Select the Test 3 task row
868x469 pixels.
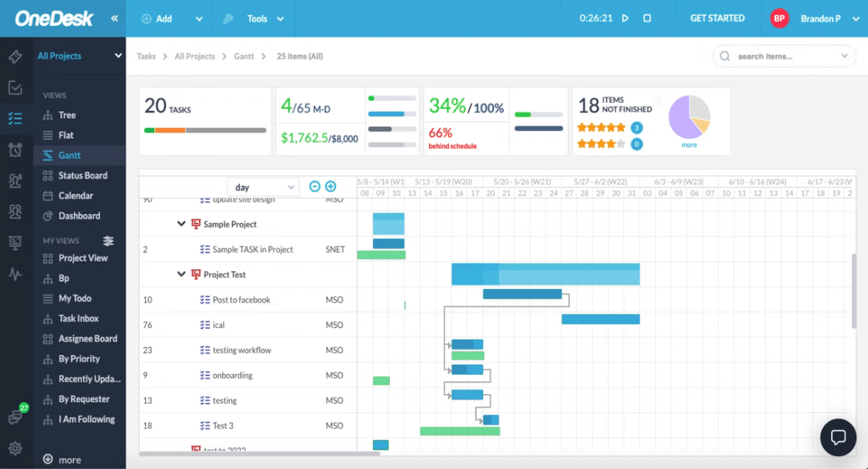point(247,426)
